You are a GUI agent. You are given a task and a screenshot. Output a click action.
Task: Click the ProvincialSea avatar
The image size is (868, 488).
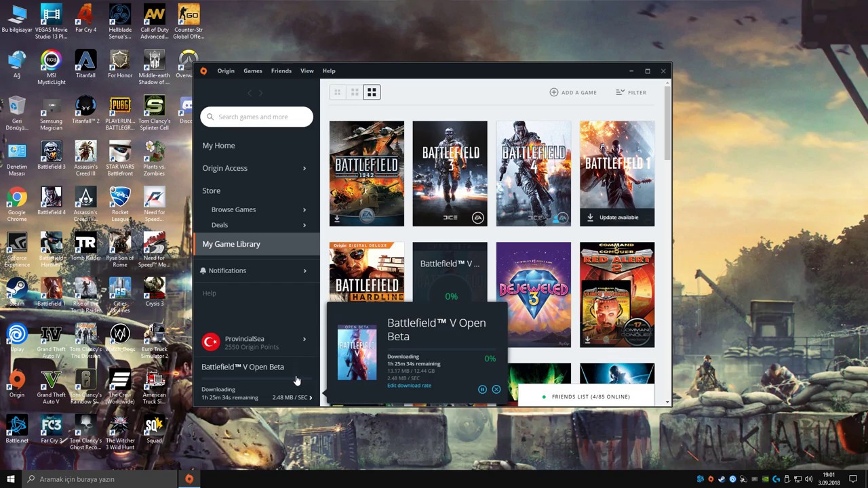pos(211,342)
